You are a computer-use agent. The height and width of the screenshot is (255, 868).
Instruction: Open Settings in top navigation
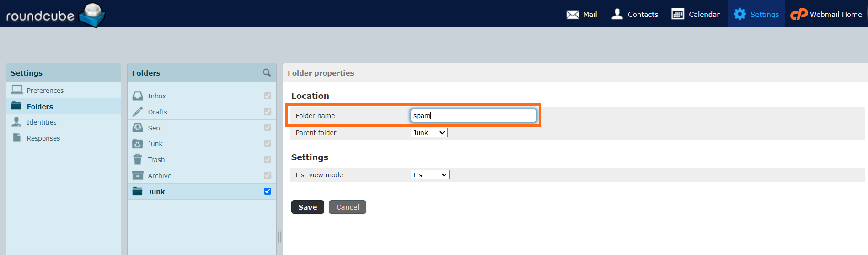[x=756, y=14]
